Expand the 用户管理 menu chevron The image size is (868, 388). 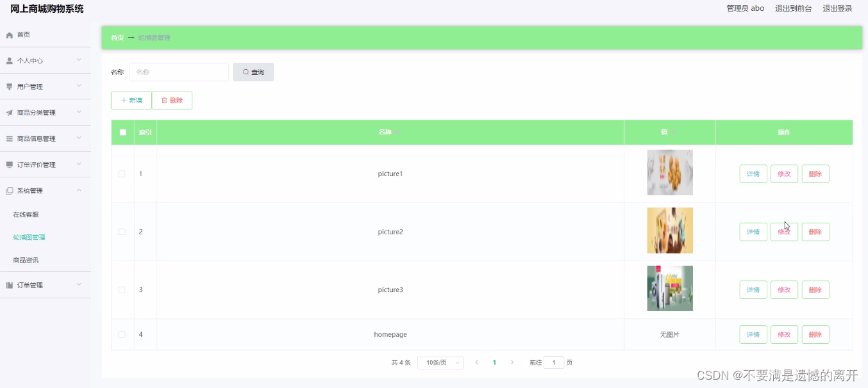79,86
